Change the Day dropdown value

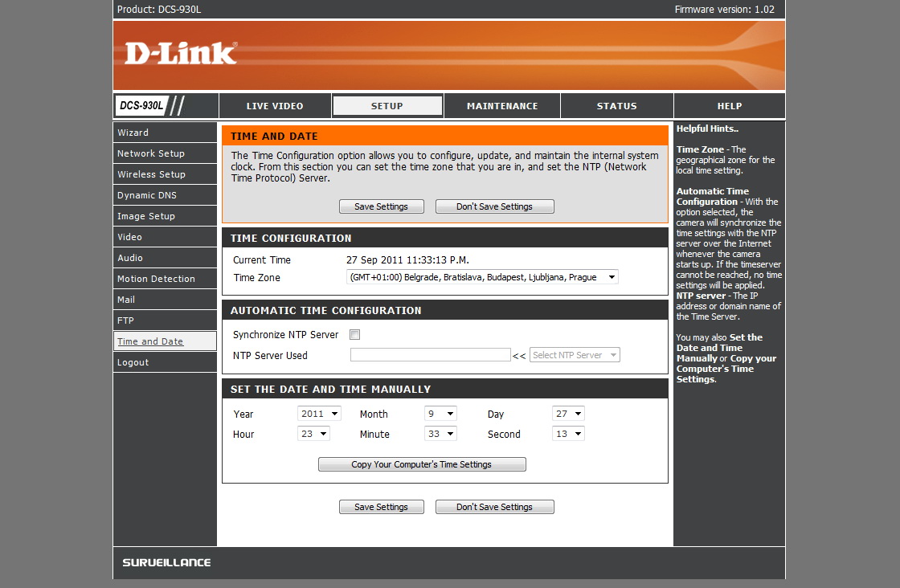pyautogui.click(x=568, y=414)
